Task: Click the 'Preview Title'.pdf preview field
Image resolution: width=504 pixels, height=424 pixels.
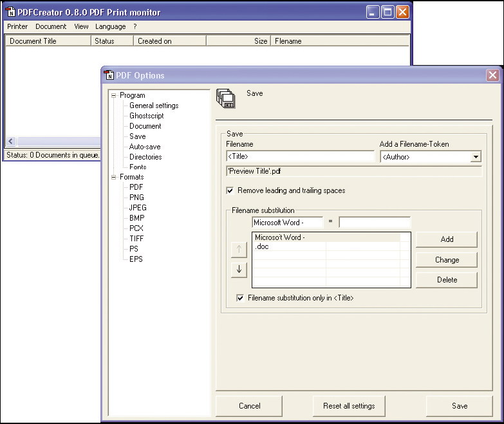Action: (x=354, y=171)
